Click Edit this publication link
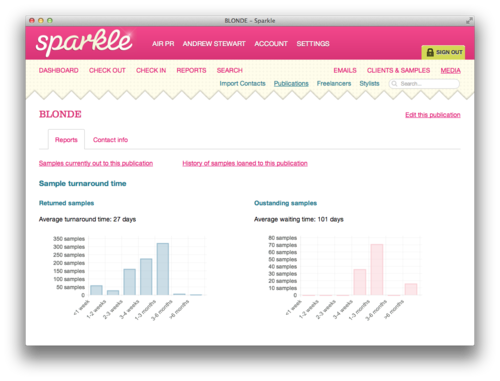This screenshot has height=381, width=500. (x=433, y=115)
